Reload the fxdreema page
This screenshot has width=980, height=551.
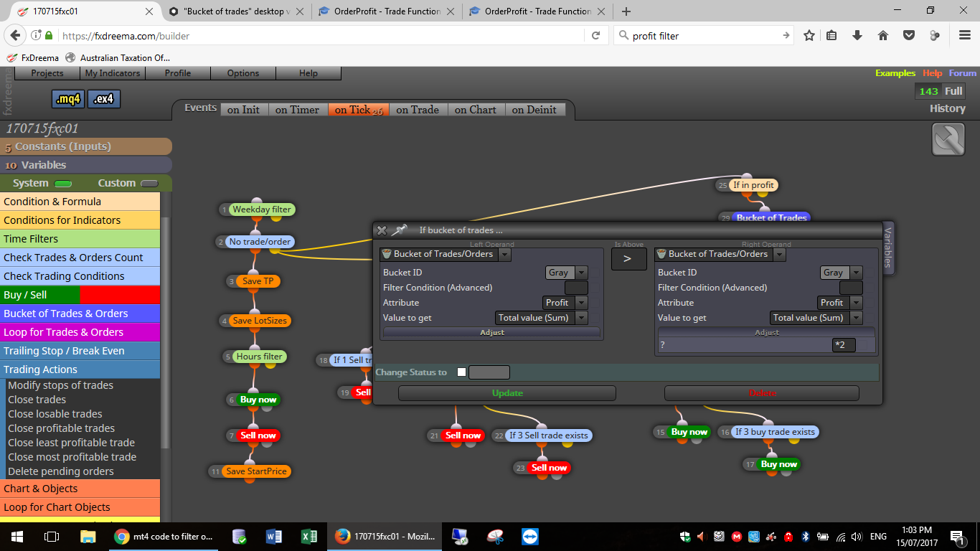595,35
